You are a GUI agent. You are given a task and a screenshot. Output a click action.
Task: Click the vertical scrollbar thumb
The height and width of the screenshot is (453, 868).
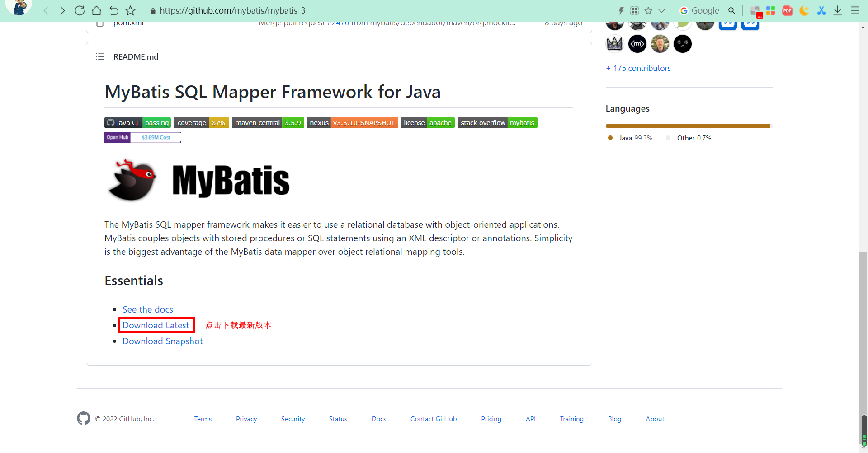tap(863, 348)
